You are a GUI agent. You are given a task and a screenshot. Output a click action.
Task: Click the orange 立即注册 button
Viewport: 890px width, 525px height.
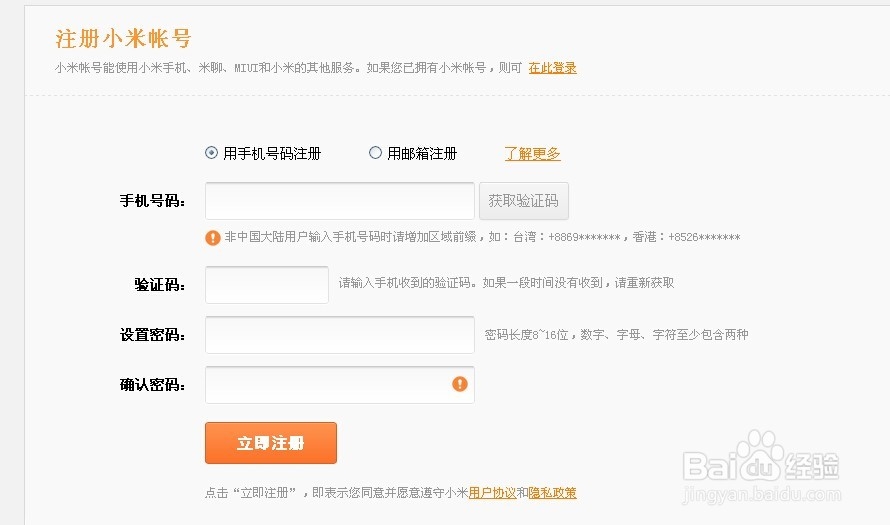271,443
